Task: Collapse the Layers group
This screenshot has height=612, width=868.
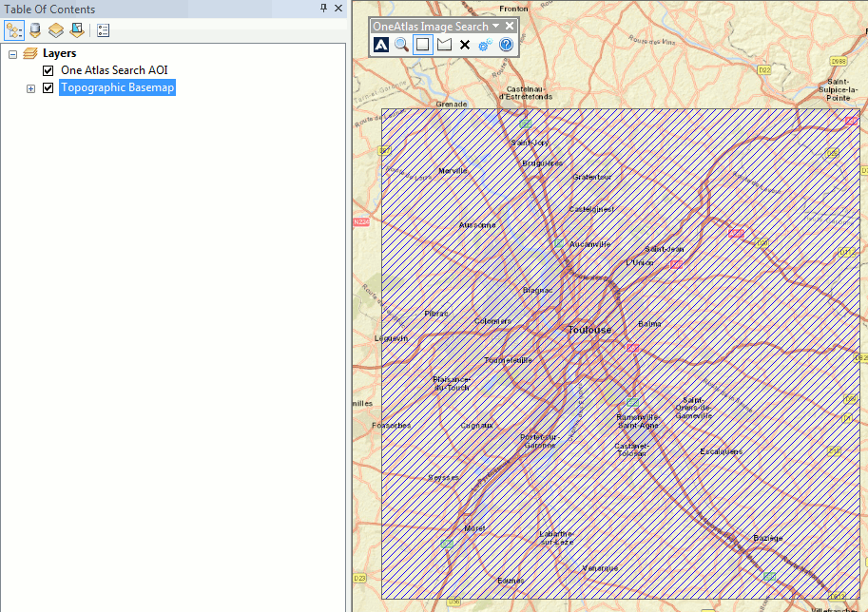Action: tap(12, 53)
